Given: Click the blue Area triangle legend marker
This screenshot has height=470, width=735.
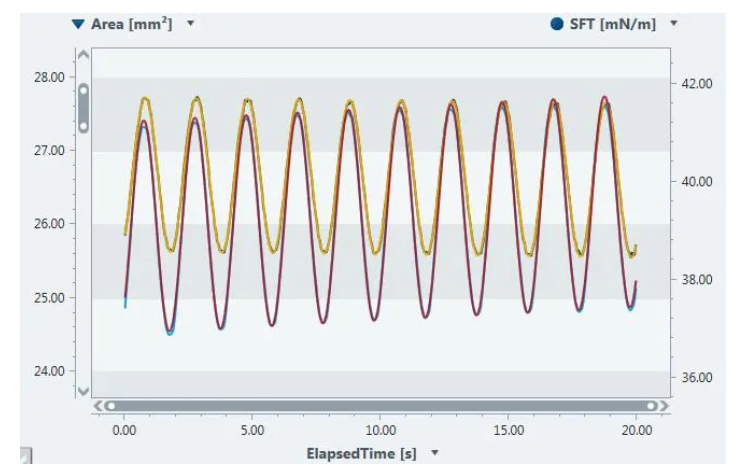Looking at the screenshot, I should [x=78, y=24].
